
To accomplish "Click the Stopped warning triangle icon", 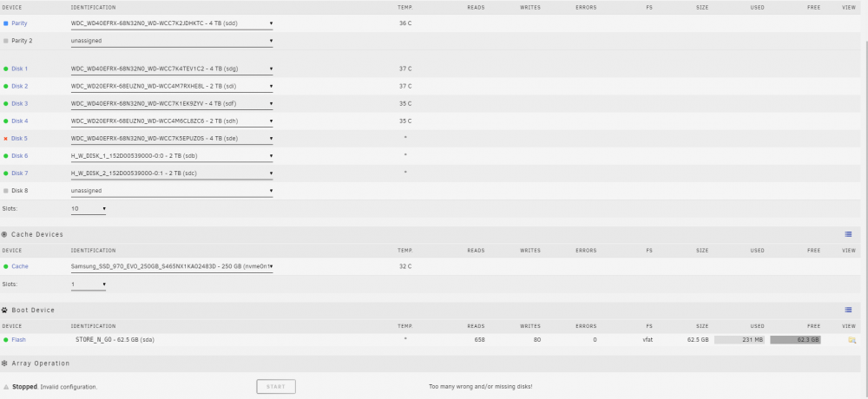I will coord(5,387).
